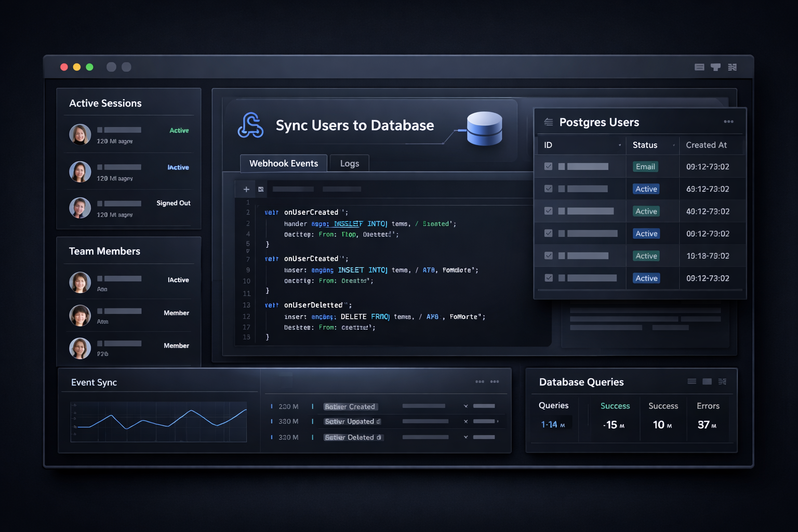Click the 10:18-78:02 timestamp cell
This screenshot has height=532, width=798.
(708, 256)
